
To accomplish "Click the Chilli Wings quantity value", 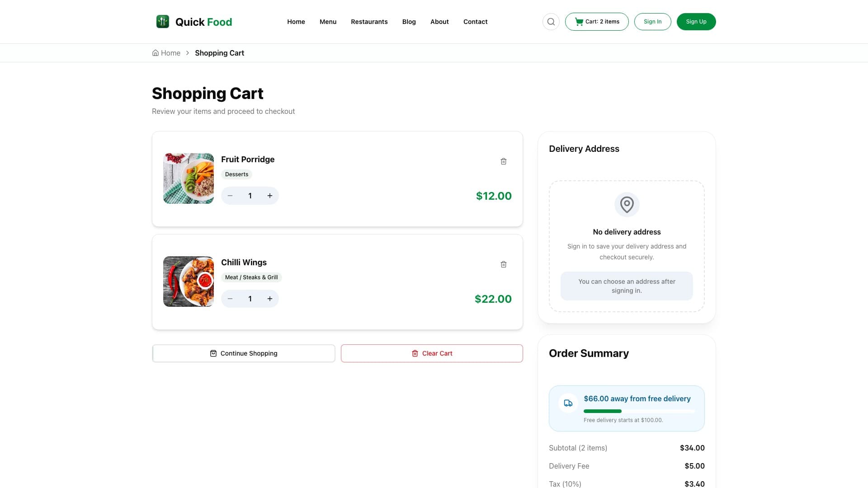I will pyautogui.click(x=250, y=299).
